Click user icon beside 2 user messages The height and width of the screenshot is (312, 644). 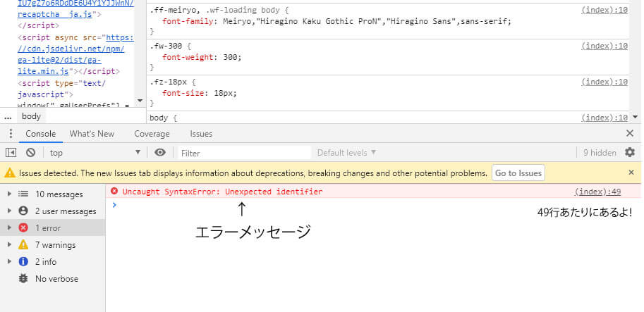[x=23, y=211]
